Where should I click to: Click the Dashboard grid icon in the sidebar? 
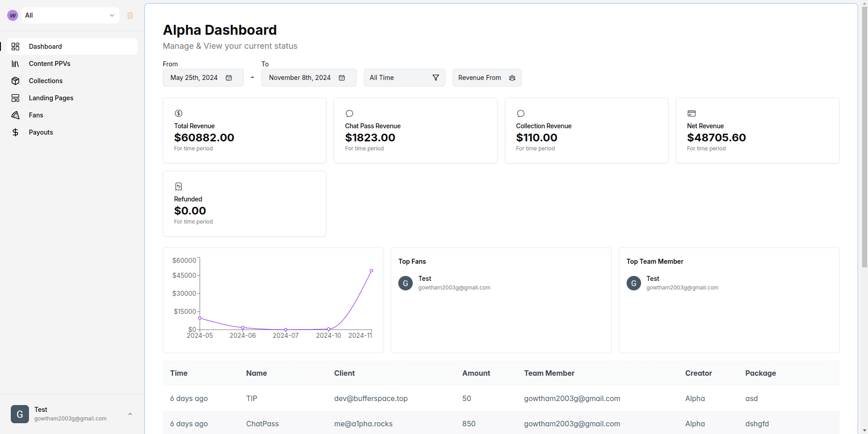pyautogui.click(x=15, y=47)
